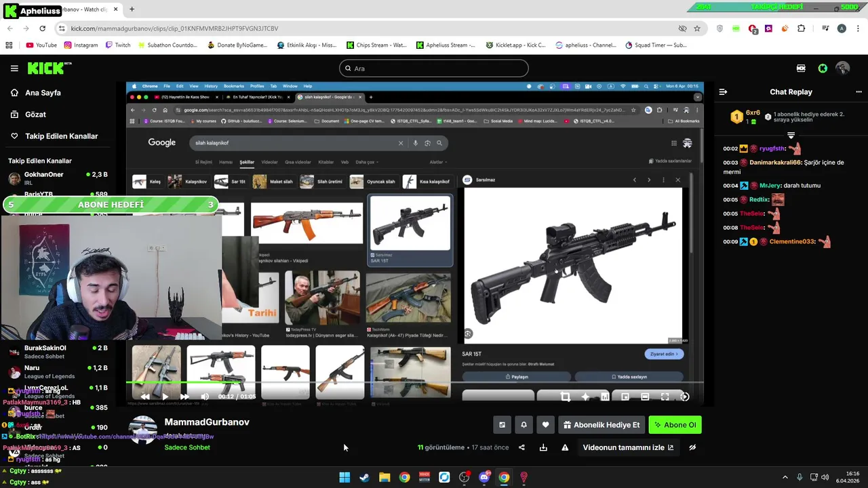Click Abonelik Hediye Et button
868x488 pixels.
pyautogui.click(x=601, y=425)
